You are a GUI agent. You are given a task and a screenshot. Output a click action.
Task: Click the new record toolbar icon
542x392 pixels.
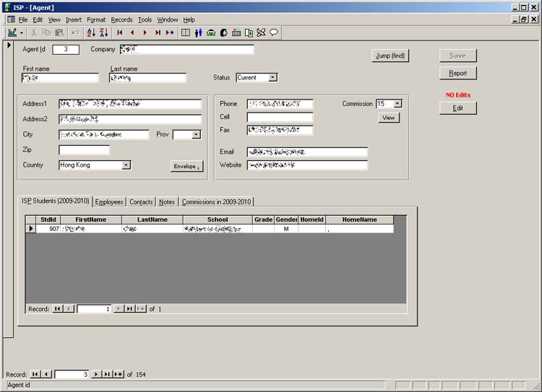tap(170, 32)
